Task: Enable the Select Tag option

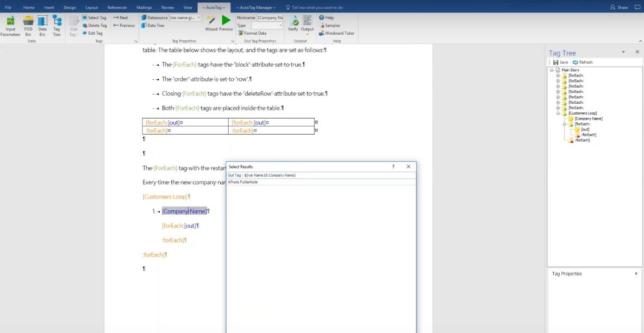Action: pyautogui.click(x=95, y=17)
